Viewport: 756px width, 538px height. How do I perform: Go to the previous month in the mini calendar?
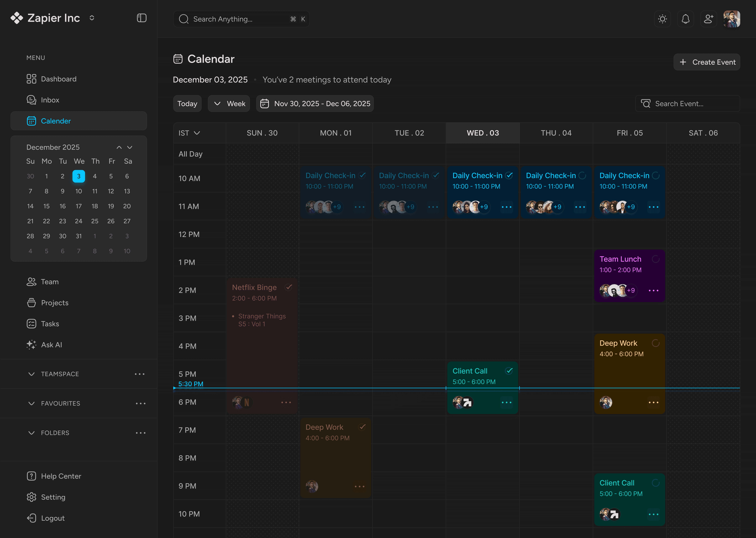coord(119,147)
